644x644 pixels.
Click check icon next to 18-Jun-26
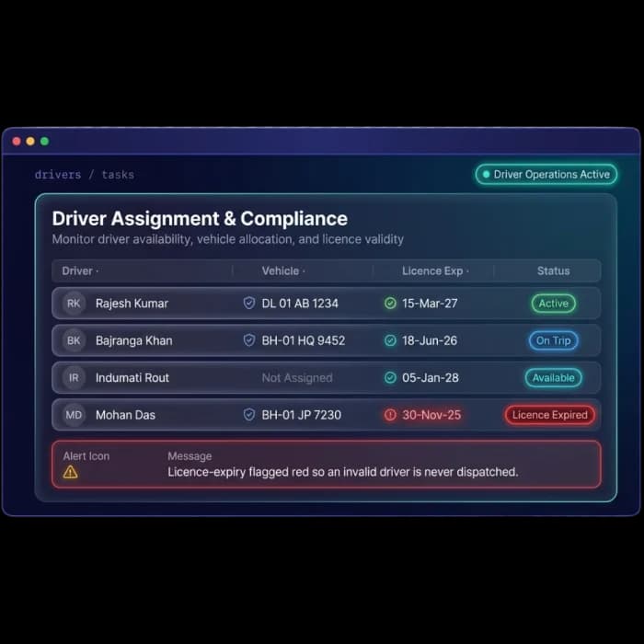pos(390,340)
